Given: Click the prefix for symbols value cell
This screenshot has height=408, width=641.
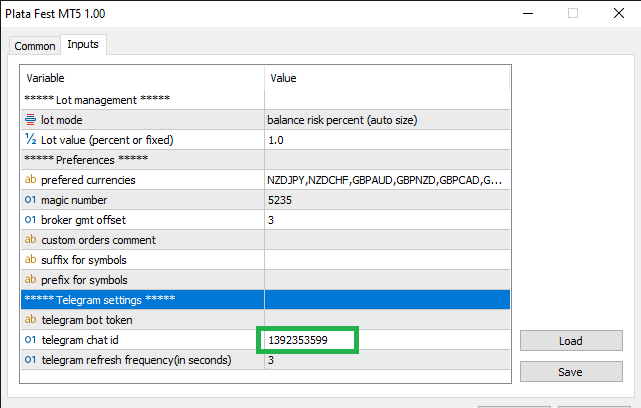Looking at the screenshot, I should pyautogui.click(x=387, y=280).
